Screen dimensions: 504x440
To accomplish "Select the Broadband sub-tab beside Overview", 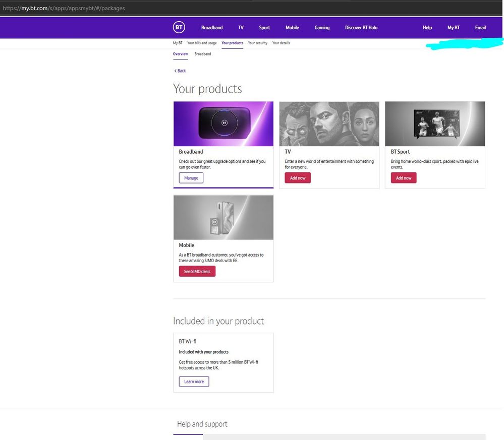I will pos(203,54).
